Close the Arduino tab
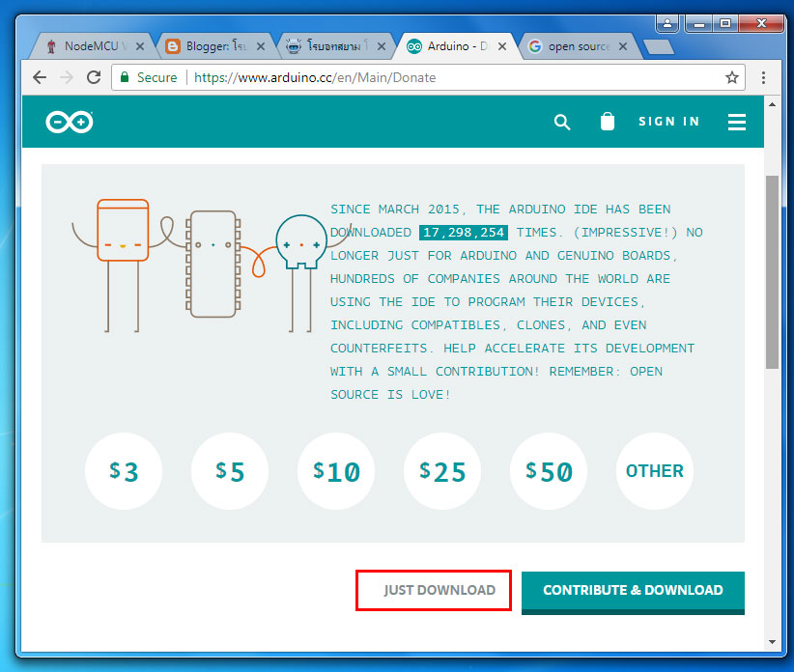 [502, 46]
